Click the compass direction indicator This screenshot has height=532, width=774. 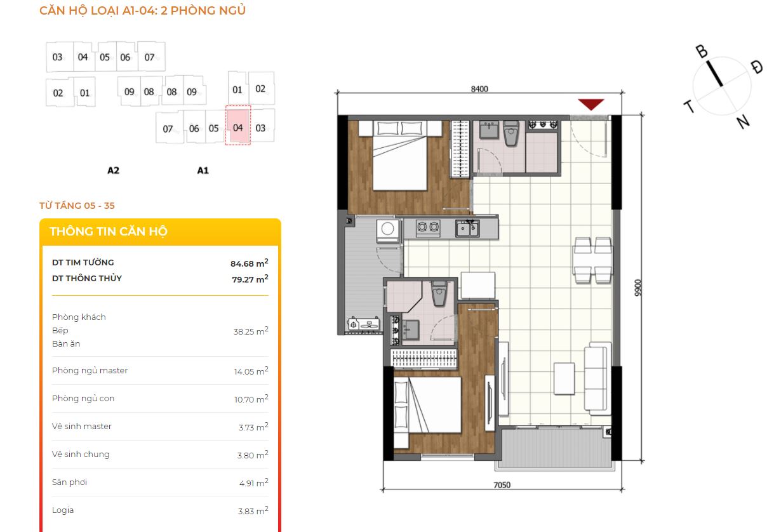pos(723,84)
